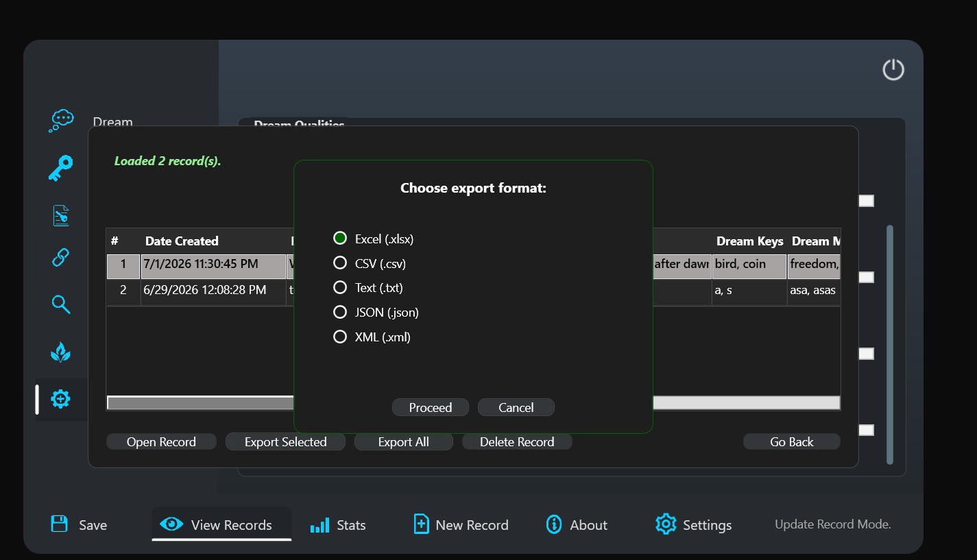This screenshot has height=560, width=977.
Task: Select the flame leaf sidebar icon
Action: tap(61, 352)
